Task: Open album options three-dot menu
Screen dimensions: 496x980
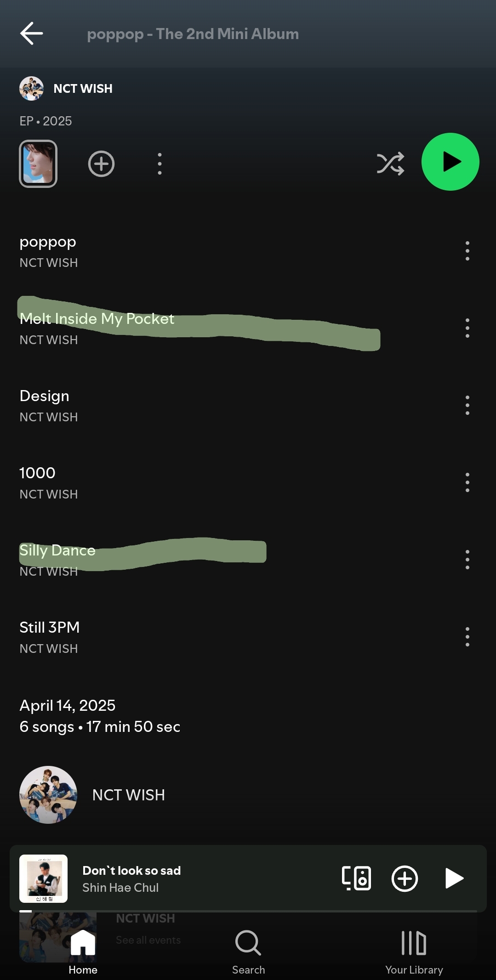Action: click(160, 164)
